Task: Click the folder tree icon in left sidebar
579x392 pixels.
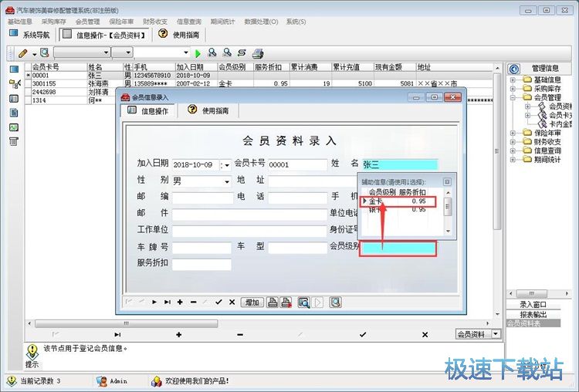Action: 14,84
